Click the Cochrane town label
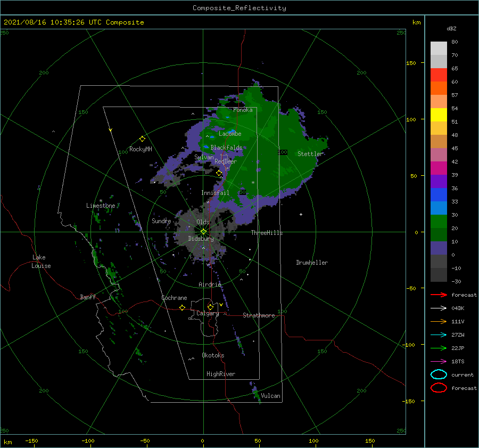Viewport: 479px width, 448px height. (174, 298)
